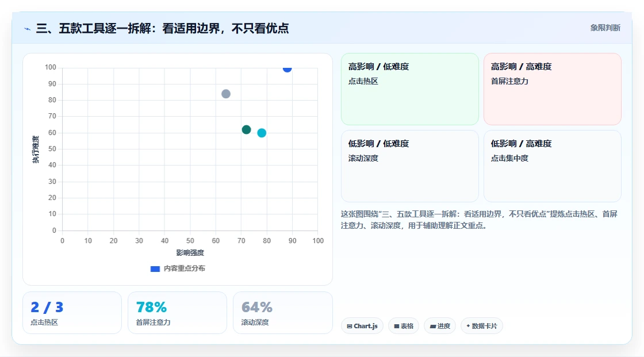
Task: Click the 进度 tag chip
Action: point(440,326)
